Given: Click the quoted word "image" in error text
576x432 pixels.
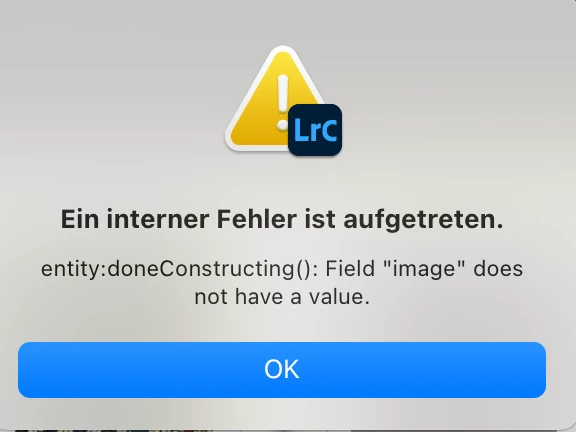Looking at the screenshot, I should point(424,269).
